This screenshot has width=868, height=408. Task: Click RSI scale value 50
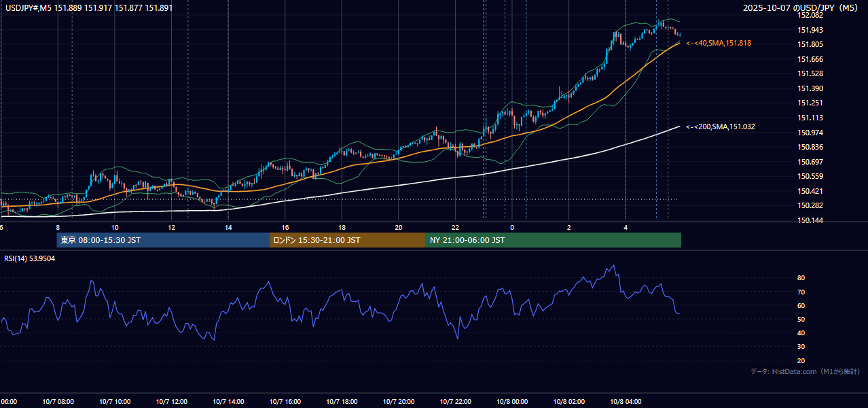click(801, 320)
